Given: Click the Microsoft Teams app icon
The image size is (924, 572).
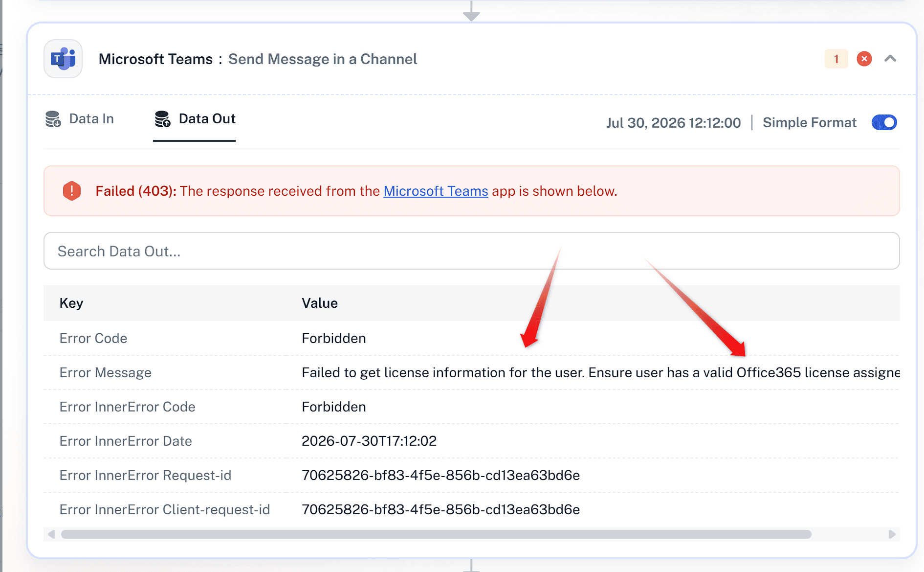Looking at the screenshot, I should [x=63, y=59].
